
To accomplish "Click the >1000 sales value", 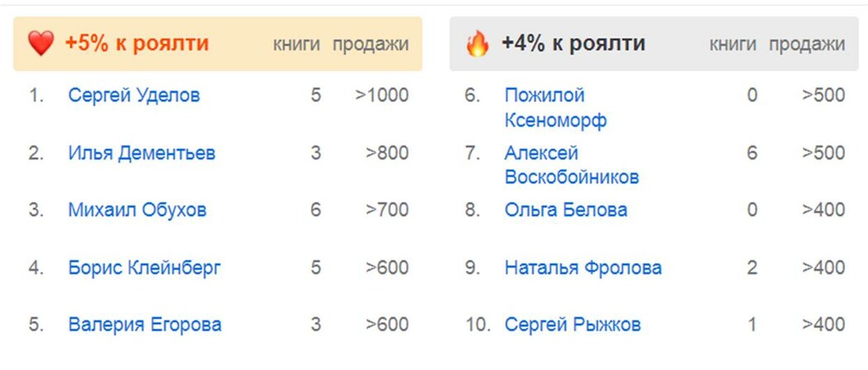I will point(382,95).
